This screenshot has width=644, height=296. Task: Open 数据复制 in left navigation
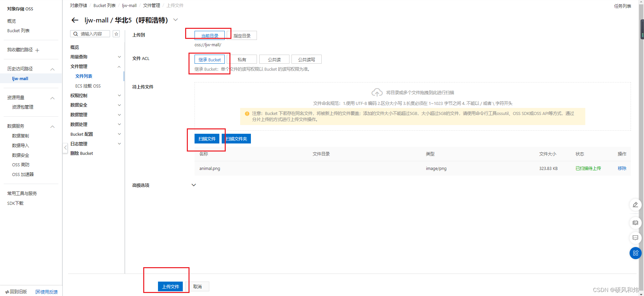click(x=20, y=136)
